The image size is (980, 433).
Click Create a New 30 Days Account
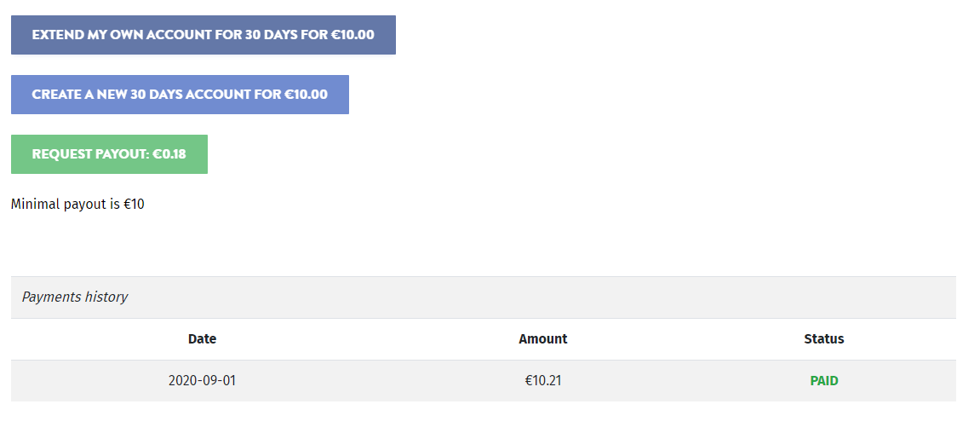pos(180,95)
